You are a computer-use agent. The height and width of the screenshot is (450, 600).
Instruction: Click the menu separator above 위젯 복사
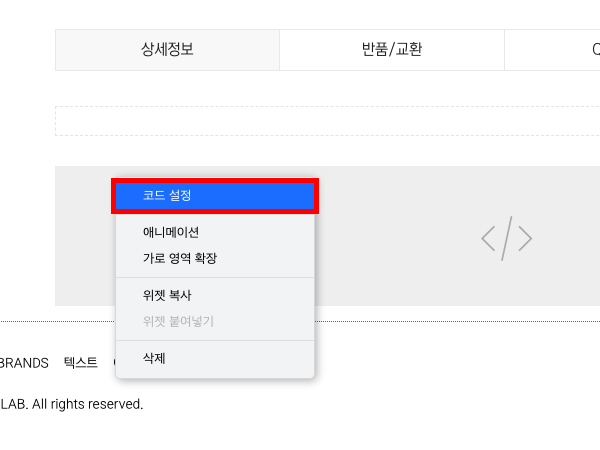pos(215,277)
